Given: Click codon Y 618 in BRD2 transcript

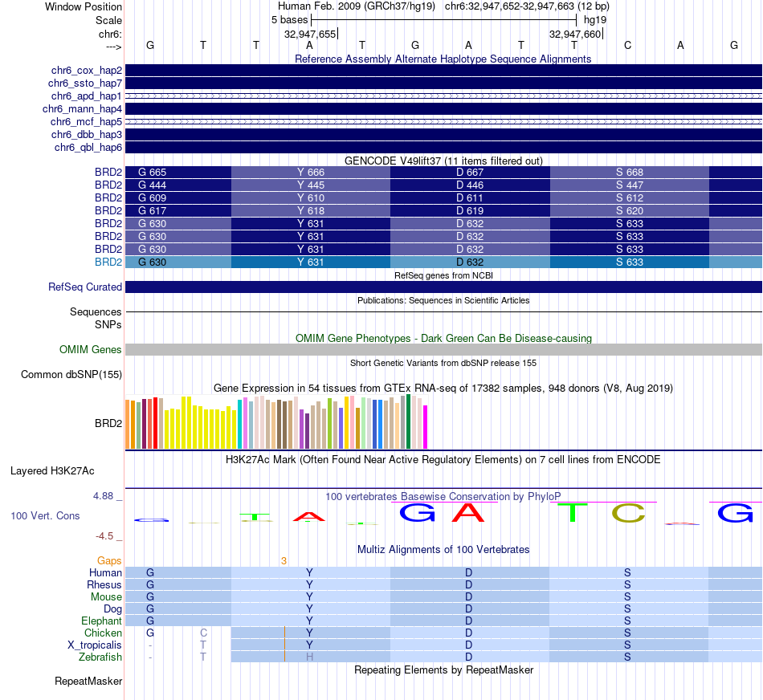Looking at the screenshot, I should (311, 210).
